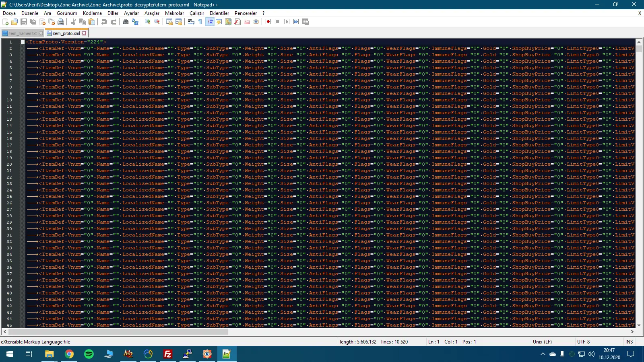The image size is (644, 362).
Task: Close the item_names.txt tab
Action: point(41,33)
